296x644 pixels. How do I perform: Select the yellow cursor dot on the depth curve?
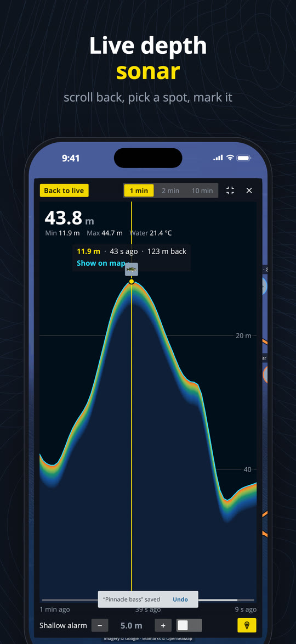(132, 281)
